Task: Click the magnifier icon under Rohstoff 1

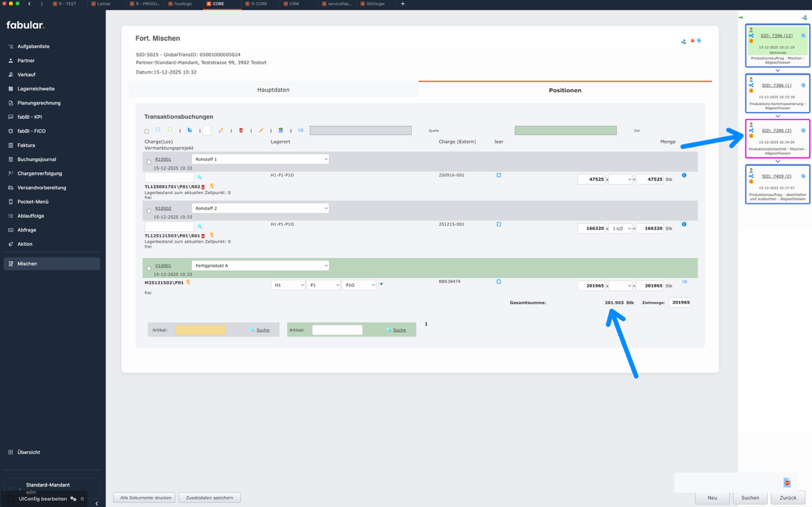Action: [200, 177]
